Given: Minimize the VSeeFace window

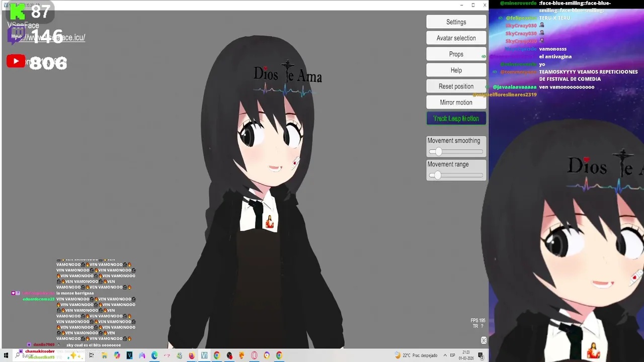Looking at the screenshot, I should [x=461, y=5].
